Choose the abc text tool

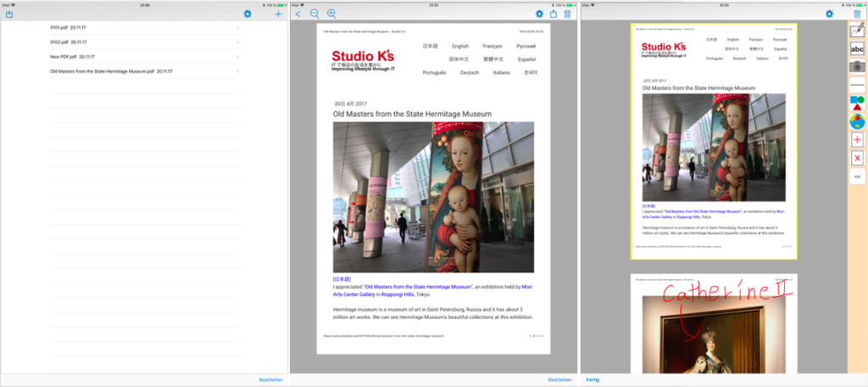(x=856, y=48)
